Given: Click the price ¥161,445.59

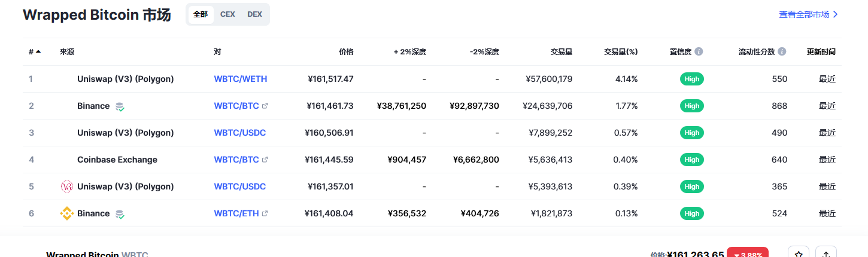Looking at the screenshot, I should pos(329,160).
